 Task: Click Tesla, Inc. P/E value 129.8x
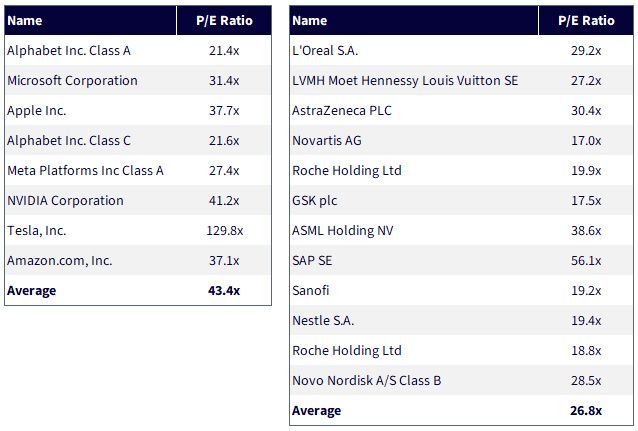pos(225,230)
